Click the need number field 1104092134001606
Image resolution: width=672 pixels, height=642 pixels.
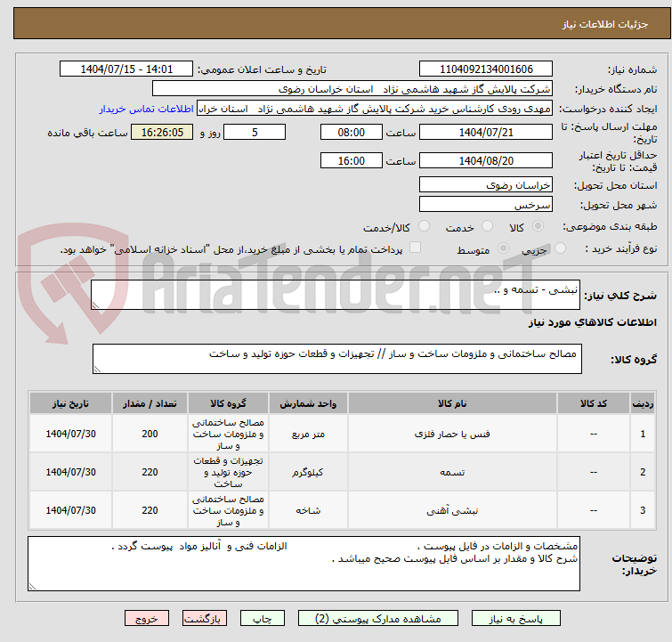(x=486, y=69)
